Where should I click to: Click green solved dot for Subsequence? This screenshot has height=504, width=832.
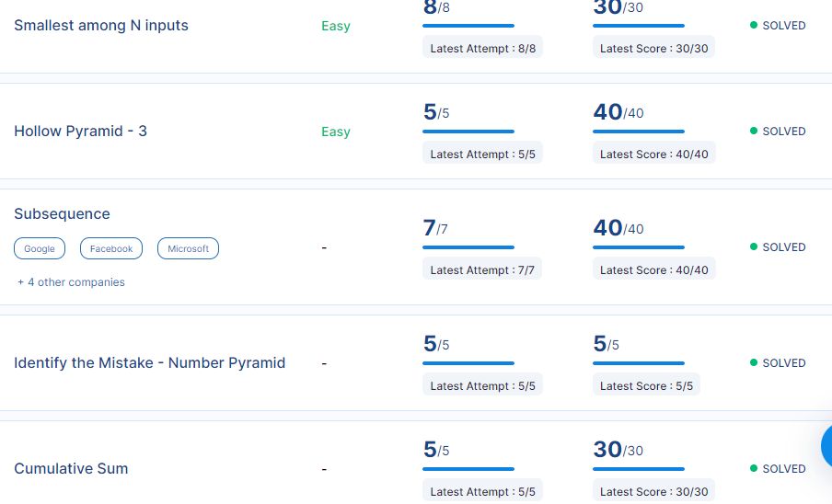click(x=754, y=247)
